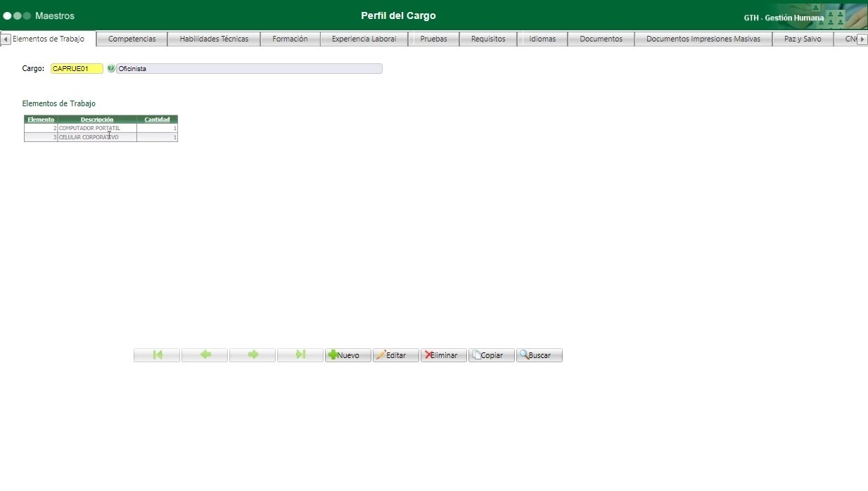
Task: Go to the first record navigation arrow
Action: click(x=157, y=355)
